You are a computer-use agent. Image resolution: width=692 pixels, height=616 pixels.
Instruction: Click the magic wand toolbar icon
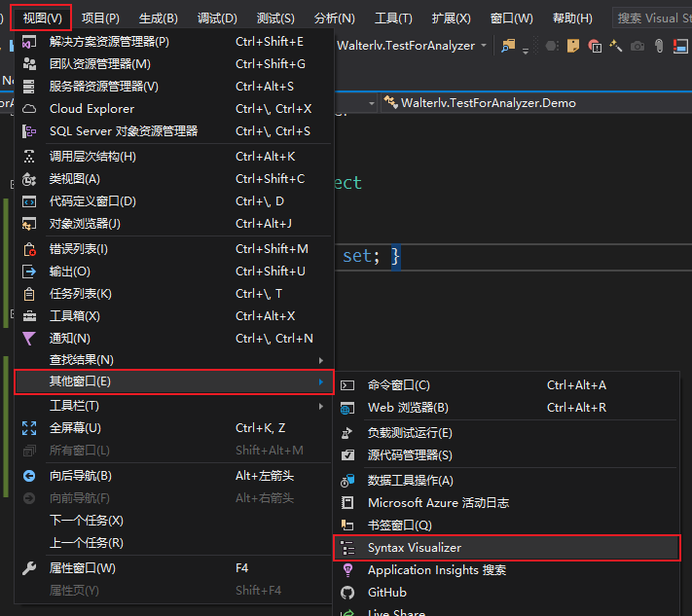click(x=616, y=46)
